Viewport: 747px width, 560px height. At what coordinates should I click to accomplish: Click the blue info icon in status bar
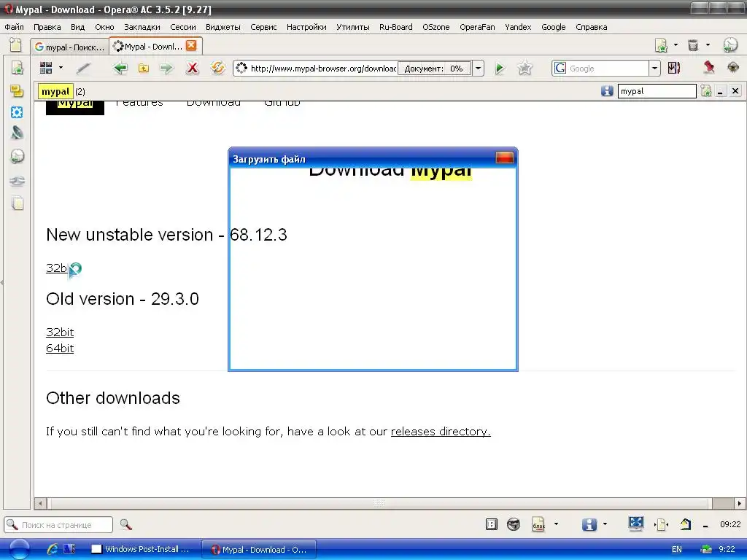tap(589, 524)
